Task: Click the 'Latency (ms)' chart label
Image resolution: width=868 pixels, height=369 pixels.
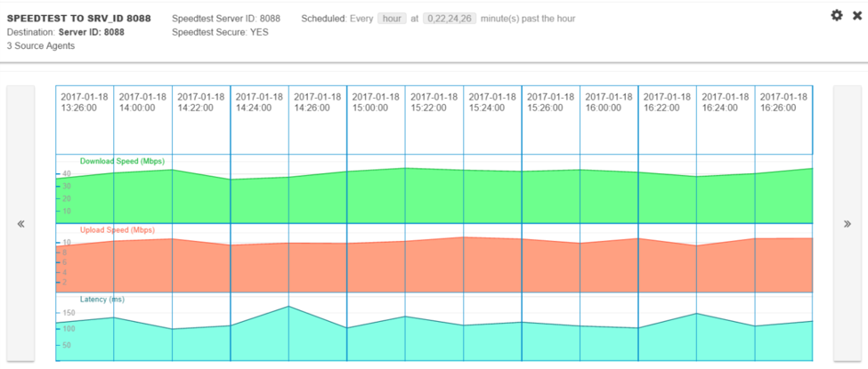Action: tap(102, 300)
